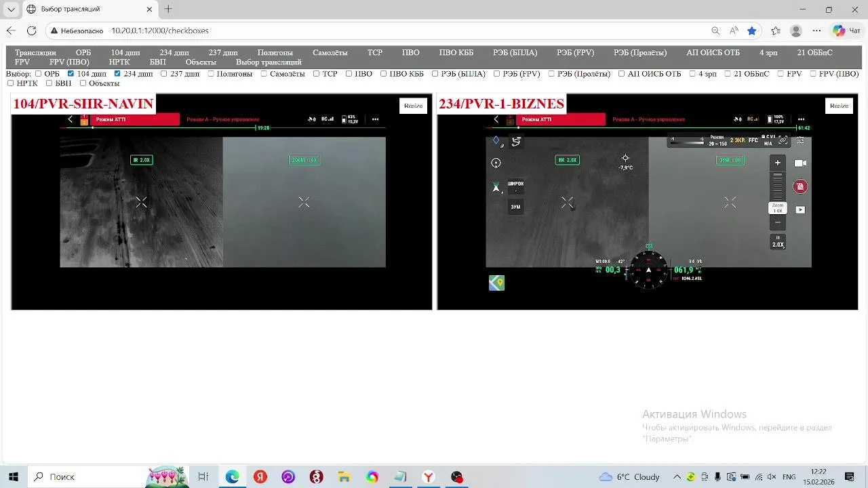Reload the page with the refresh icon
The height and width of the screenshot is (488, 868).
pos(31,30)
